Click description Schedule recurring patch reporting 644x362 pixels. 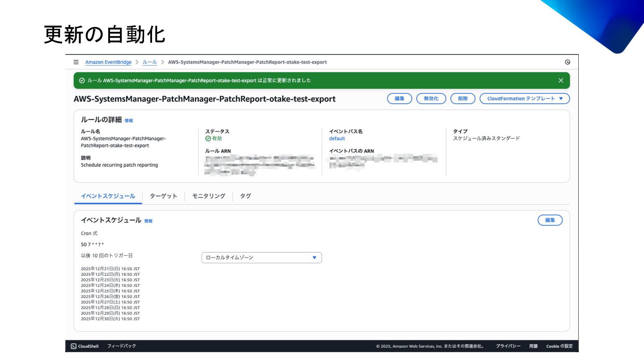pos(119,165)
